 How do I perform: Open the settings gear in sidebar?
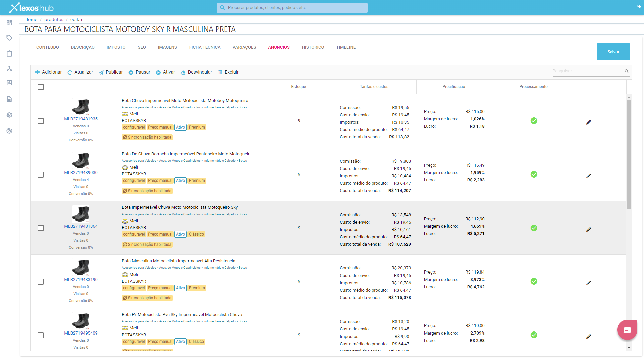9,115
